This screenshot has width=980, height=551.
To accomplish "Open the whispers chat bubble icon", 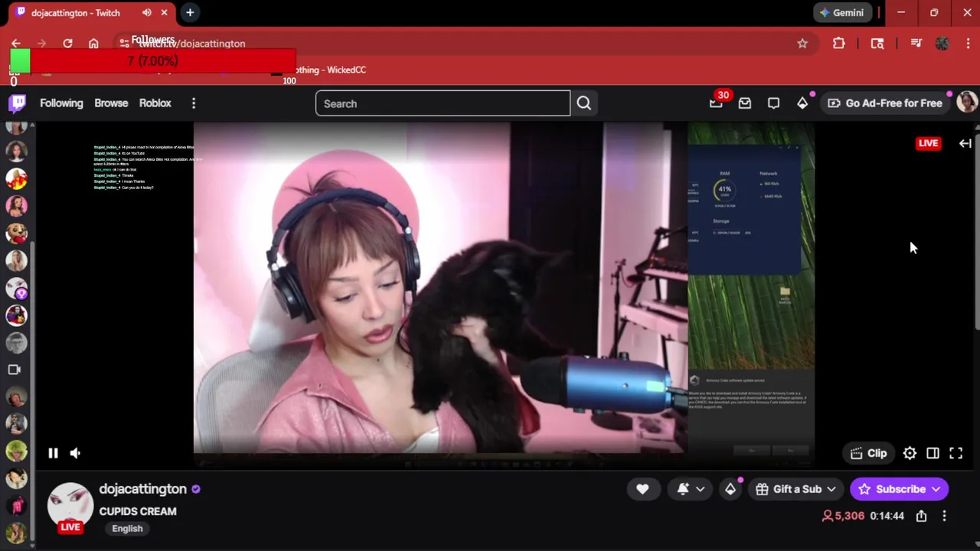I will point(773,103).
